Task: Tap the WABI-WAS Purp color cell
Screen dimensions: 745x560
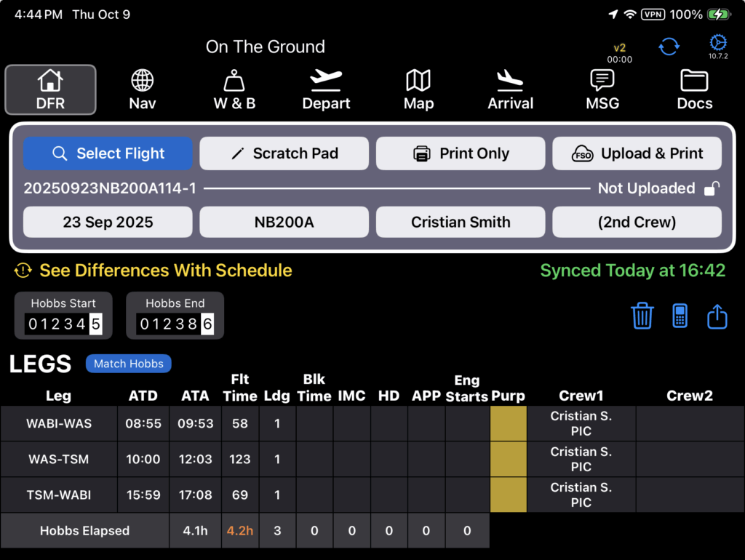Action: click(508, 423)
